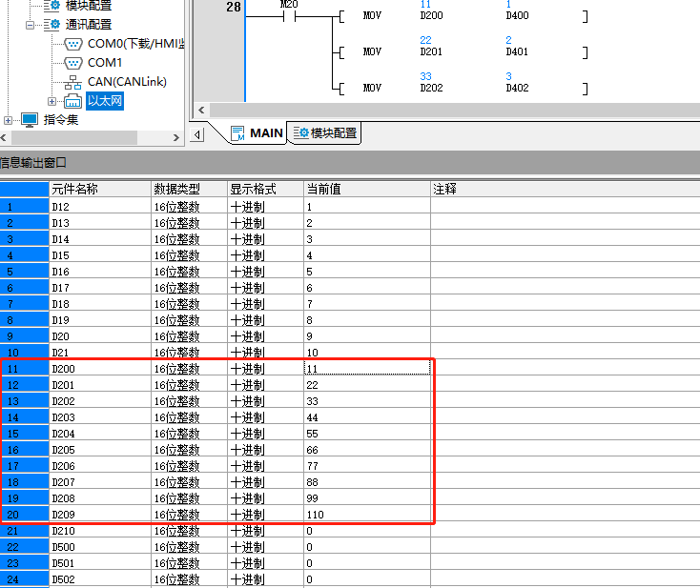Select the 指令集 tree item
The width and height of the screenshot is (700, 588).
tap(61, 120)
